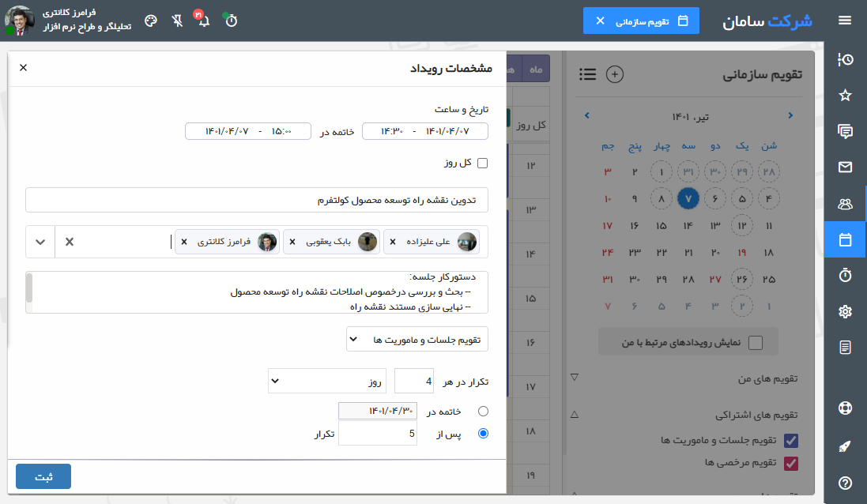
Task: Open the document notes sidebar icon
Action: pyautogui.click(x=845, y=348)
